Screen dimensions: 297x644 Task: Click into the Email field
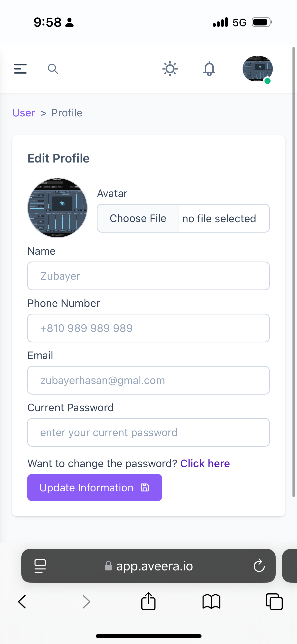coord(148,380)
